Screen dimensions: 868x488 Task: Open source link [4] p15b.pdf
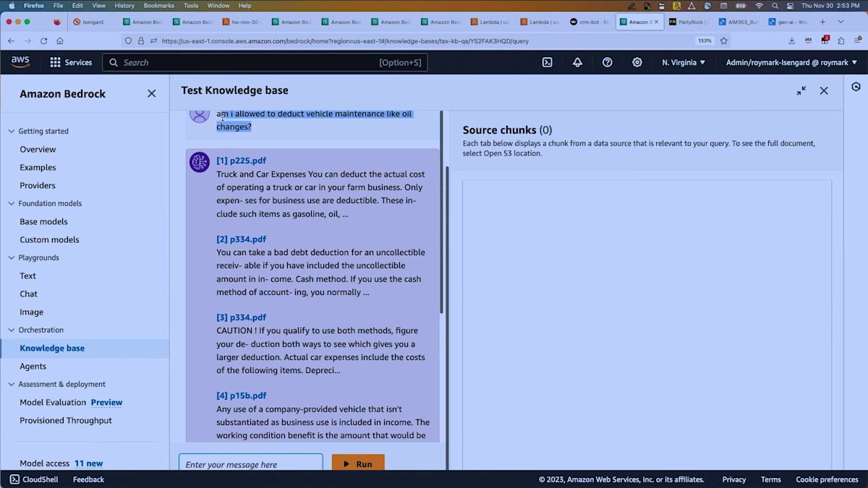point(242,395)
